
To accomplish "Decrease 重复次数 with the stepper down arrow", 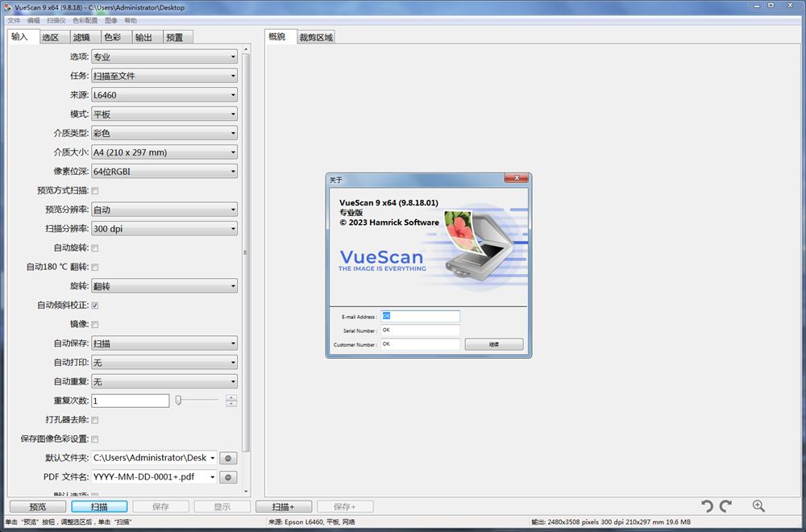I will point(231,404).
